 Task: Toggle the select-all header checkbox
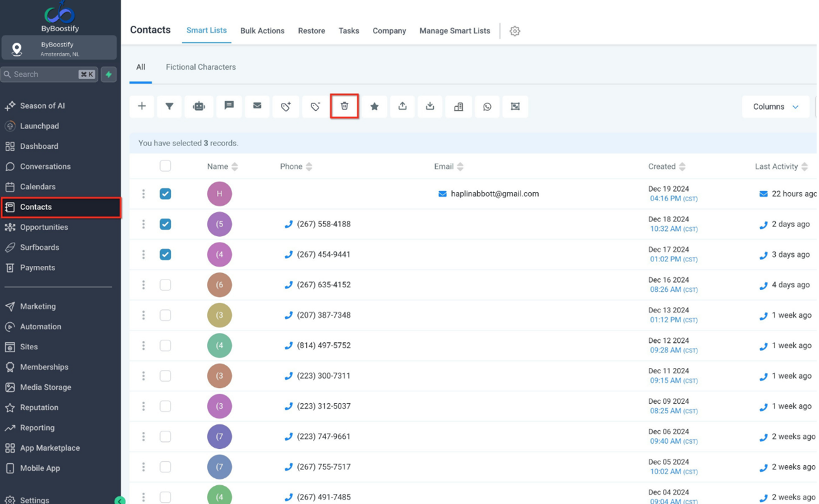point(165,166)
